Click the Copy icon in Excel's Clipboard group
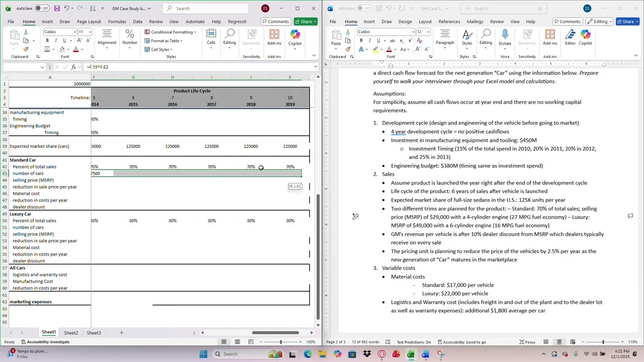Image resolution: width=644 pixels, height=362 pixels. click(26, 40)
